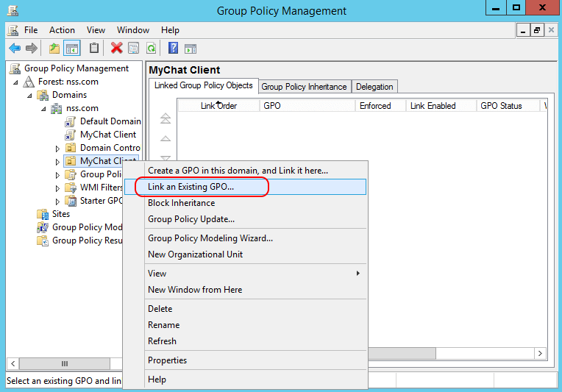Expand the WMI Filters tree node
Viewport: 562px width, 392px height.
tap(58, 188)
